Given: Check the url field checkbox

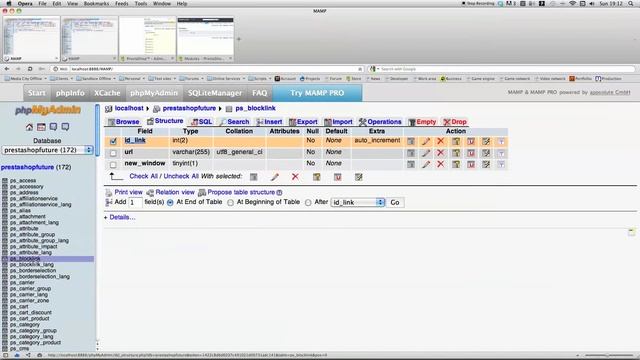Looking at the screenshot, I should pyautogui.click(x=113, y=153).
